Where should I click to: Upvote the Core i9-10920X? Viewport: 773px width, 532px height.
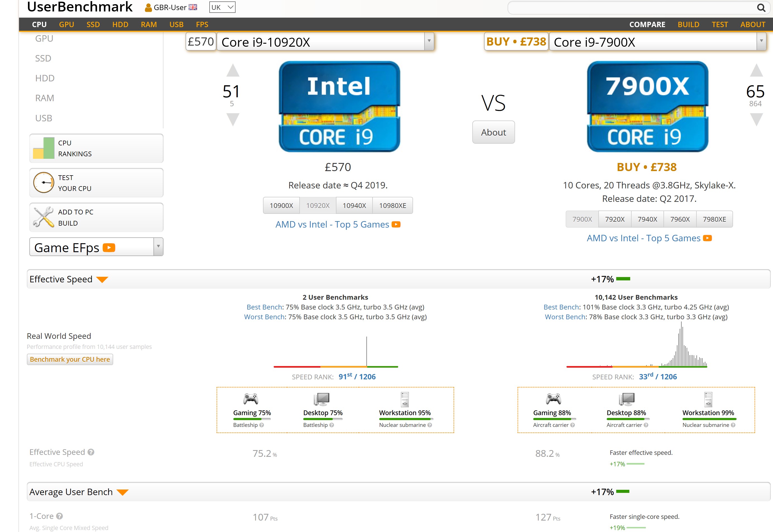[x=233, y=70]
